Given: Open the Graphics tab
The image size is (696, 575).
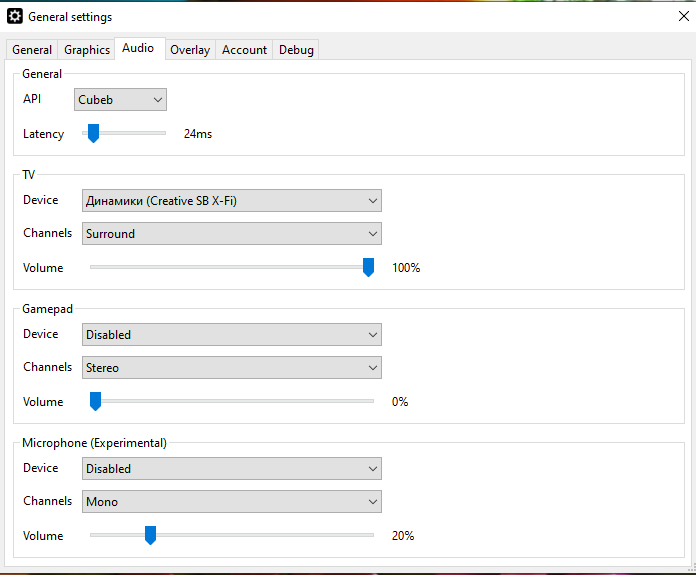Looking at the screenshot, I should pos(87,50).
